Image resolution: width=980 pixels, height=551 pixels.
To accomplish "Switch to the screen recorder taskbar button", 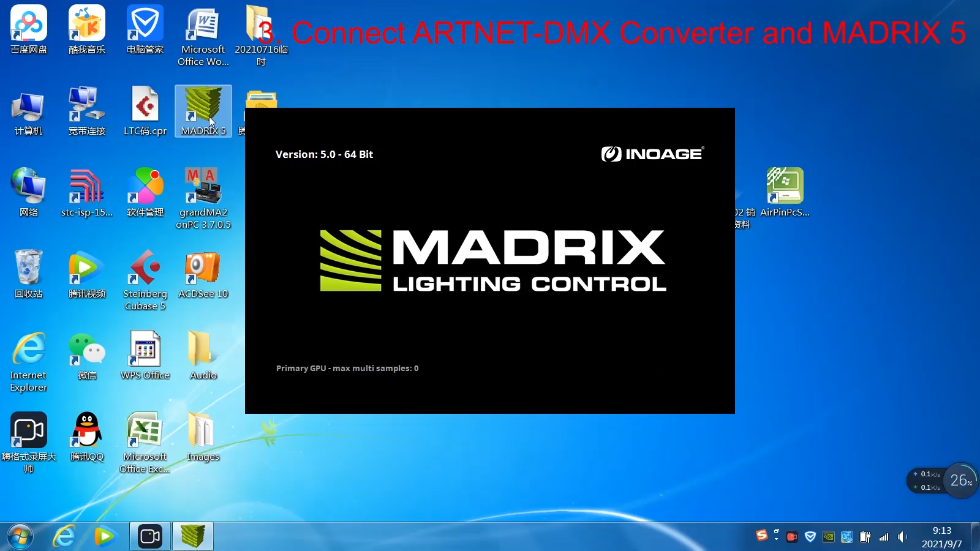I will tap(150, 537).
